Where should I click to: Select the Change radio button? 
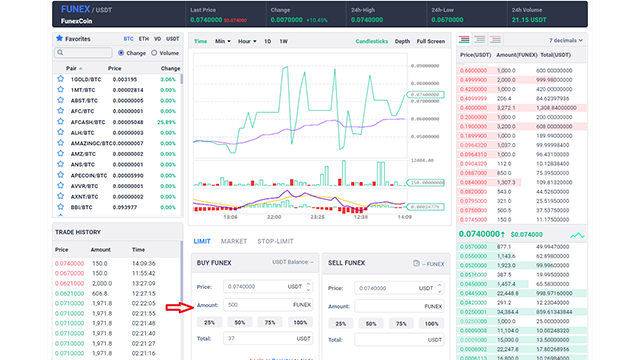121,53
